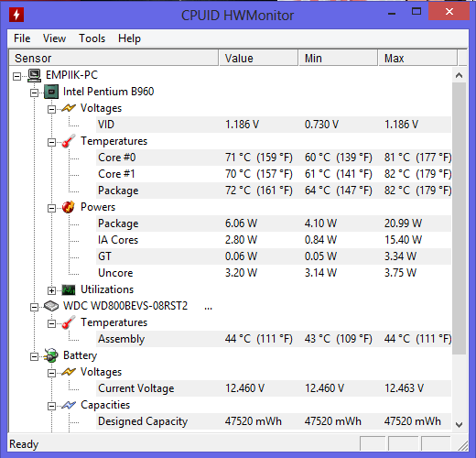Click the Sensor column header
The width and height of the screenshot is (476, 458).
click(114, 58)
